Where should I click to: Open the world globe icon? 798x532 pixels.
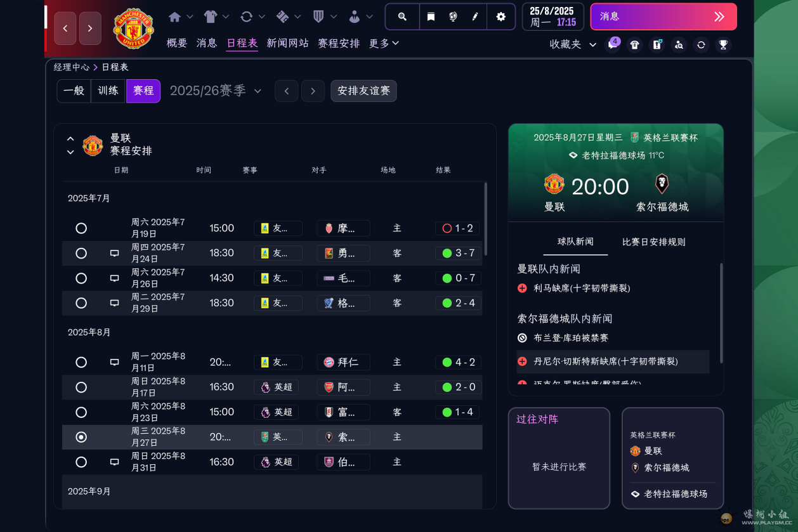pyautogui.click(x=452, y=16)
